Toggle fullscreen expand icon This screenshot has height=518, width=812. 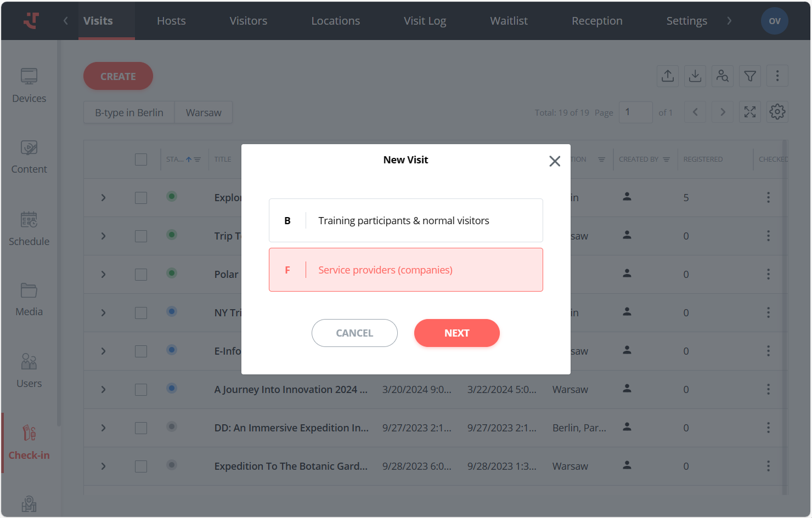click(x=750, y=112)
